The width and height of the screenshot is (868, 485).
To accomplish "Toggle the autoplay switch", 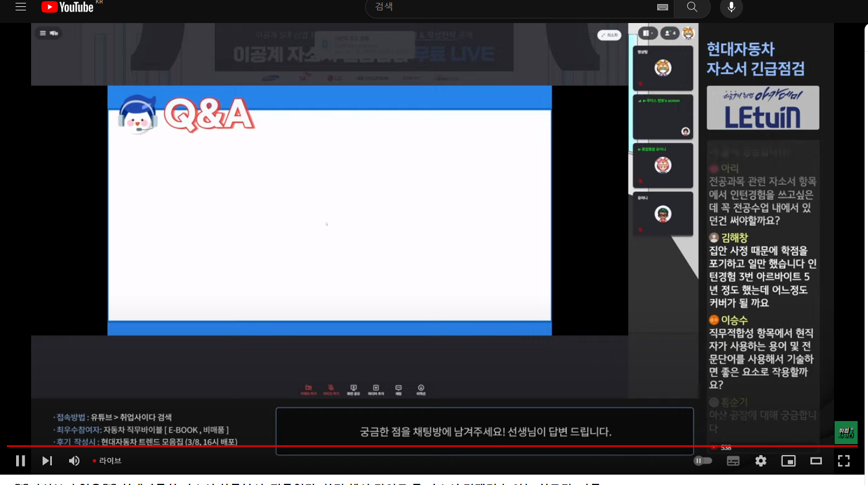I will click(x=703, y=461).
